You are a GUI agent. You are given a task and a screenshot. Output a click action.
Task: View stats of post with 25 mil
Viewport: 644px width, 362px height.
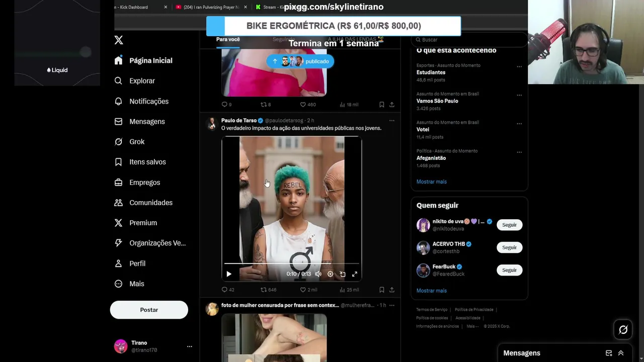pos(349,290)
